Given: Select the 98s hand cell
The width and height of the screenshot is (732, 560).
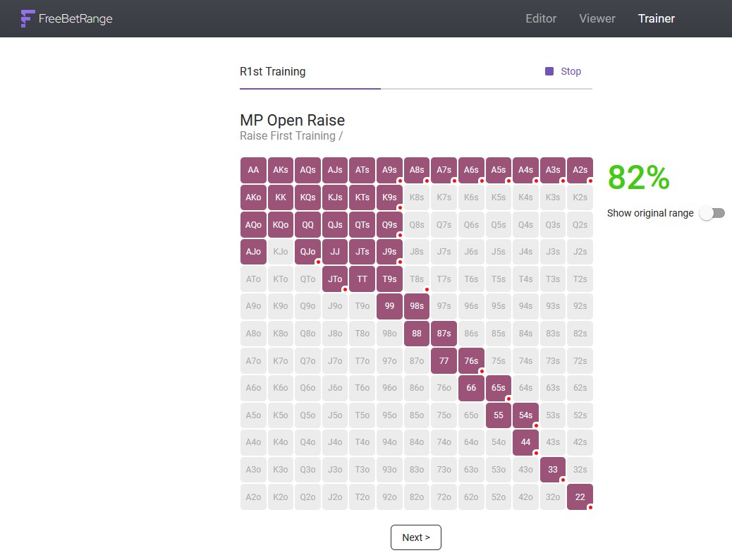Looking at the screenshot, I should (x=417, y=306).
